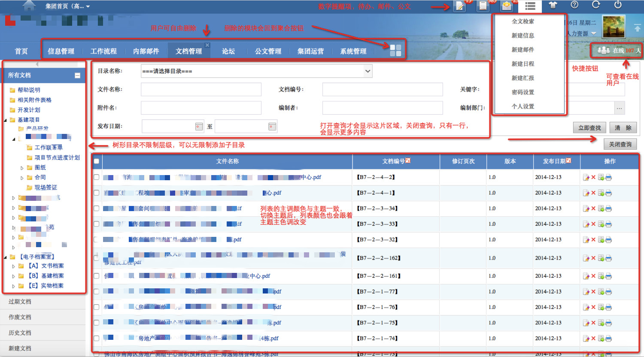Click the envelope mail icon in top bar

coord(507,6)
